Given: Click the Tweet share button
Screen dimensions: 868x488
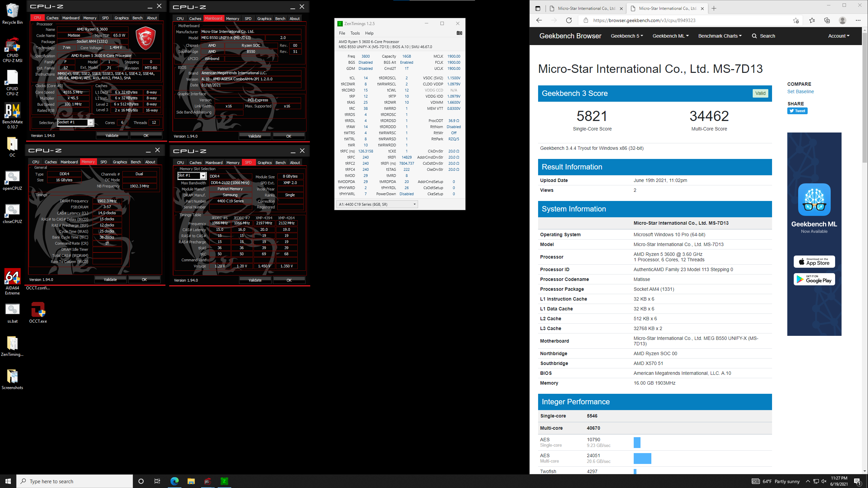Looking at the screenshot, I should pyautogui.click(x=797, y=111).
